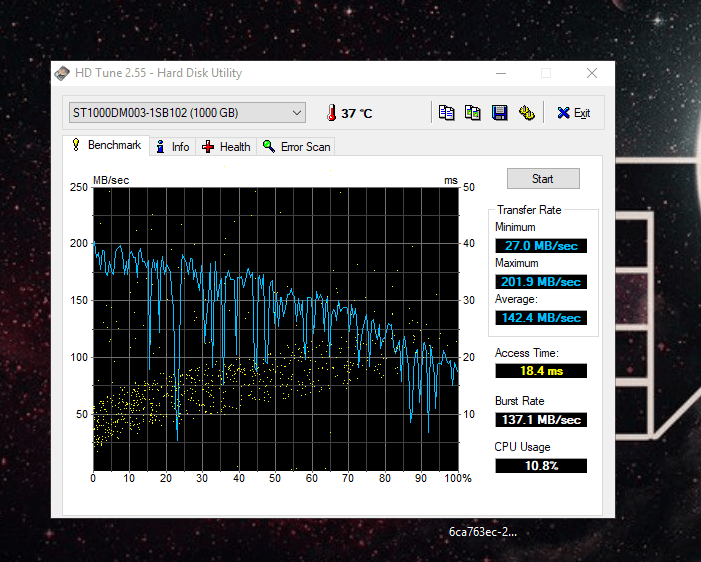
Task: Select the Error Scan tab
Action: [x=296, y=147]
